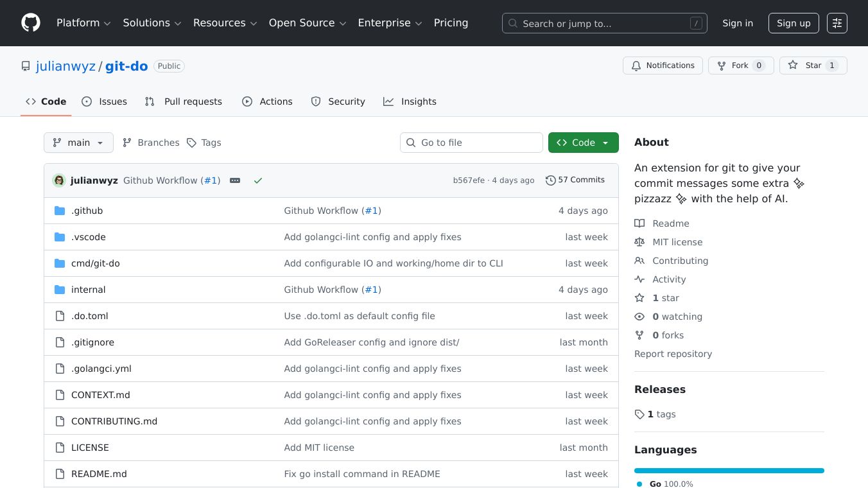Click julianwyz avatar in commit header

(59, 180)
